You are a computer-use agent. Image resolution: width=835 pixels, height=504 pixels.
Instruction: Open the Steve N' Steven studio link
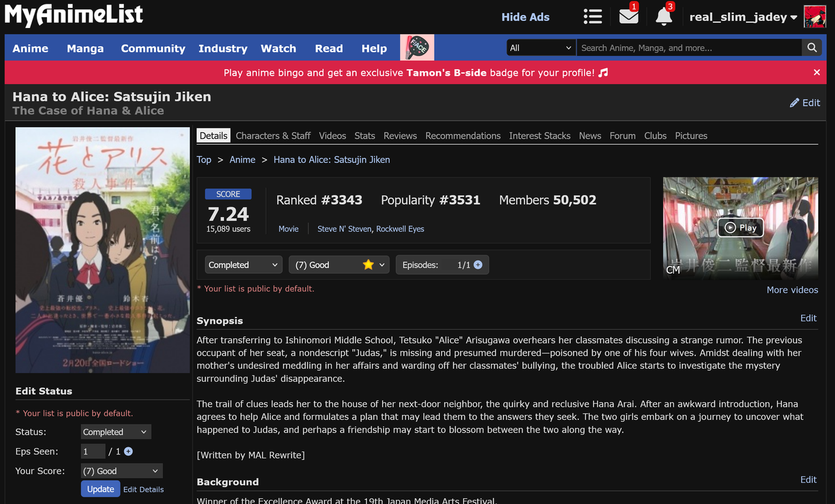point(344,229)
